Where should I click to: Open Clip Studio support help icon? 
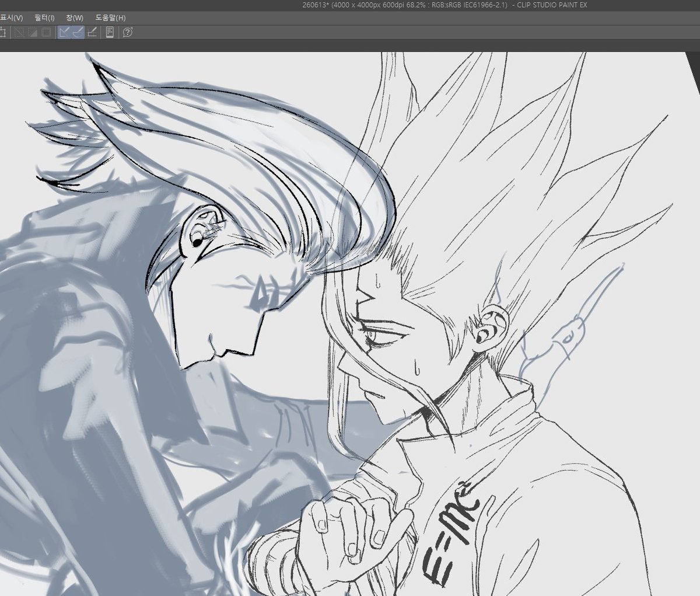[128, 32]
